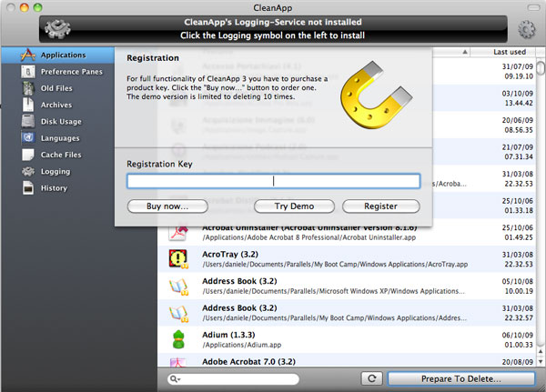Viewport: 546px width, 392px height.
Task: Sort by Last used column header
Action: tap(510, 52)
